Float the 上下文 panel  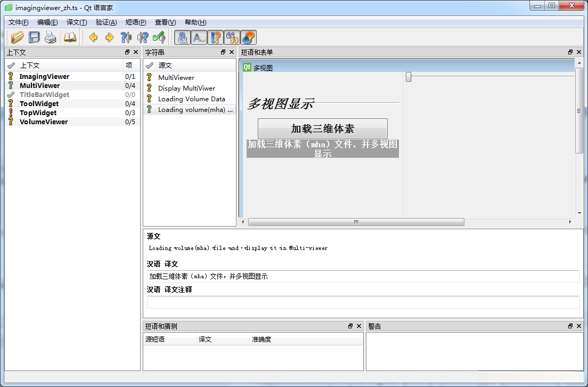(127, 52)
